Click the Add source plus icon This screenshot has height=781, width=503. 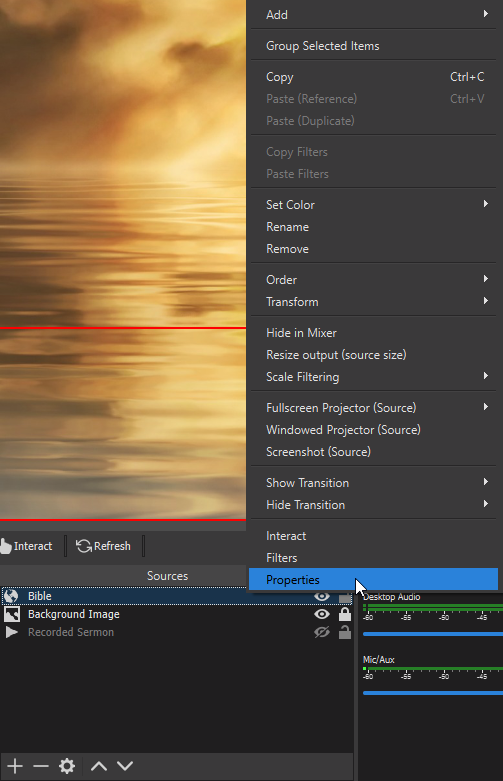[x=15, y=766]
